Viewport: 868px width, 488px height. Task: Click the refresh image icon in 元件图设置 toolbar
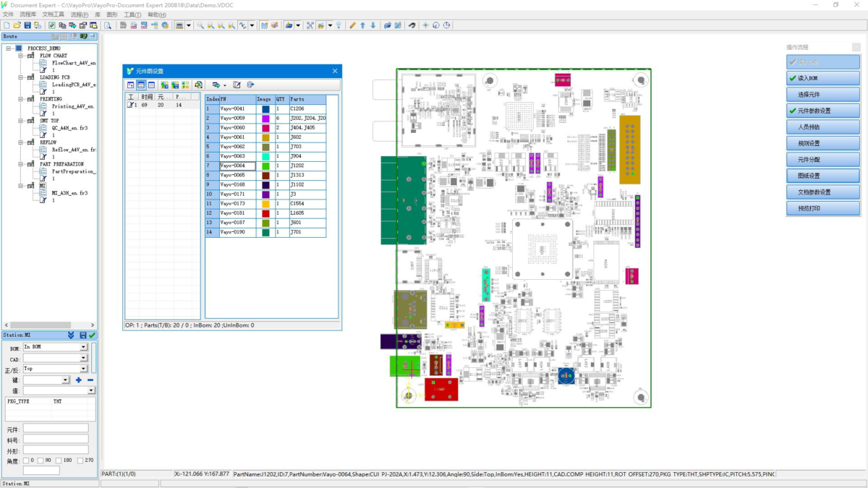point(198,85)
